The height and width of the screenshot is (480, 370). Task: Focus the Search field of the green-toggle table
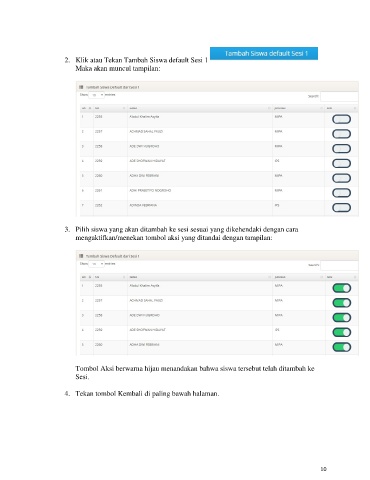click(x=339, y=265)
